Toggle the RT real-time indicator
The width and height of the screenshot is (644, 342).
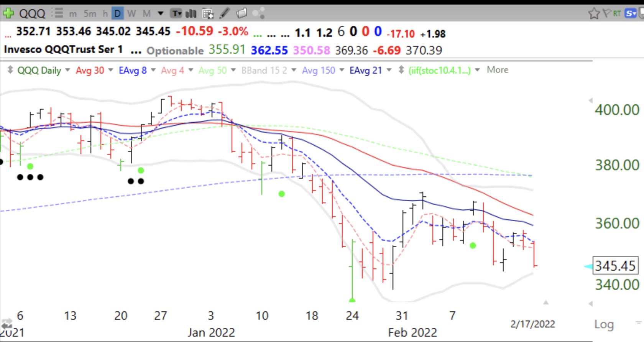[x=617, y=13]
